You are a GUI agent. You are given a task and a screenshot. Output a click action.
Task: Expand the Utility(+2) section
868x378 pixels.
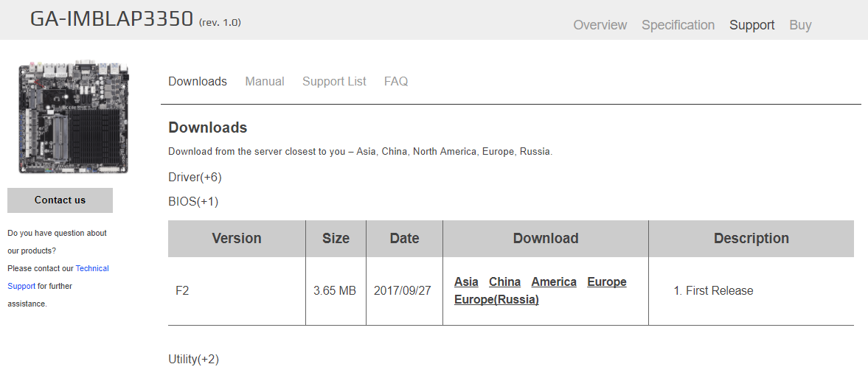pyautogui.click(x=194, y=359)
